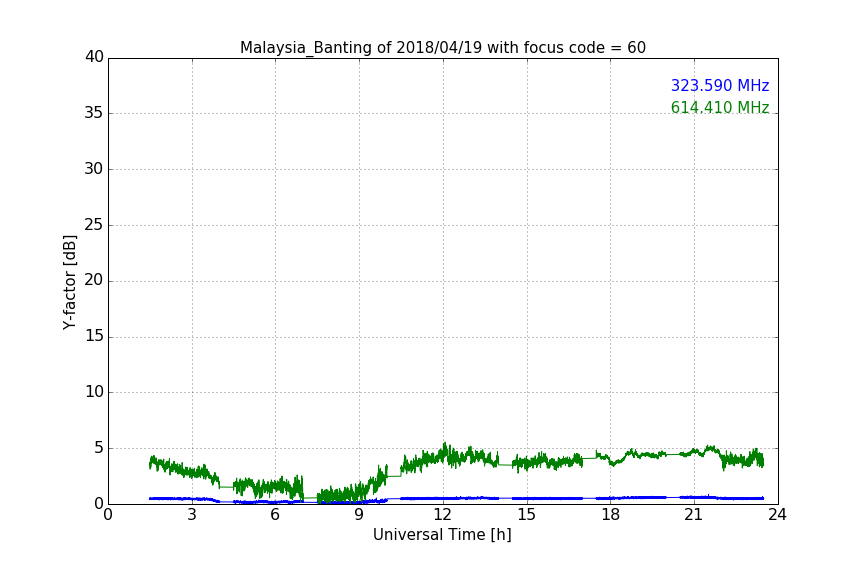Click the x-axis tick label '21'
864x576 pixels.
point(694,515)
